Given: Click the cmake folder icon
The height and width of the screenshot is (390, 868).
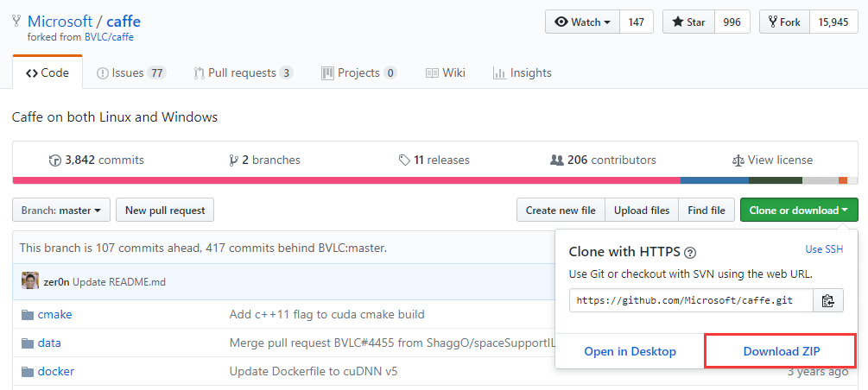Looking at the screenshot, I should tap(27, 315).
